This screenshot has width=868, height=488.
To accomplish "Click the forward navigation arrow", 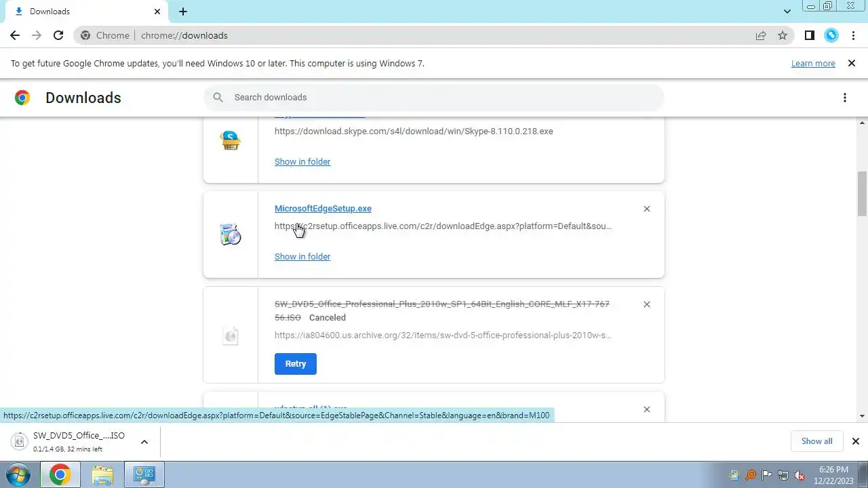I will (x=37, y=35).
